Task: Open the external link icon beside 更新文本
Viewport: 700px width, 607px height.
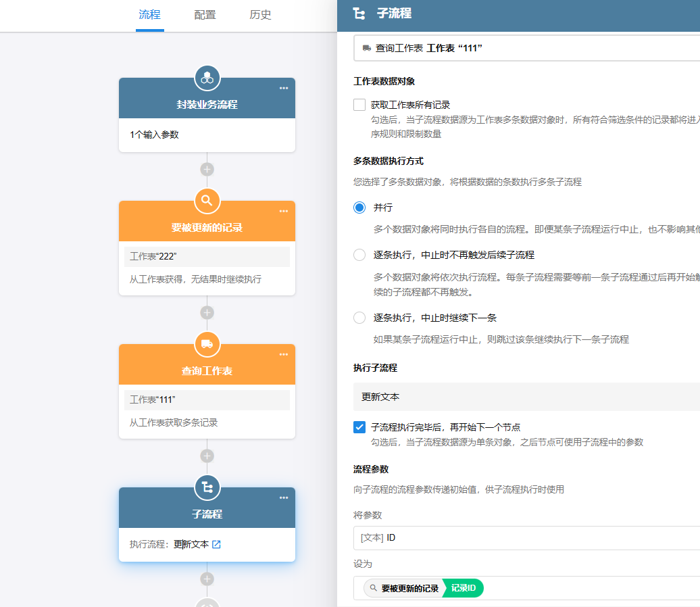Action: click(x=216, y=544)
